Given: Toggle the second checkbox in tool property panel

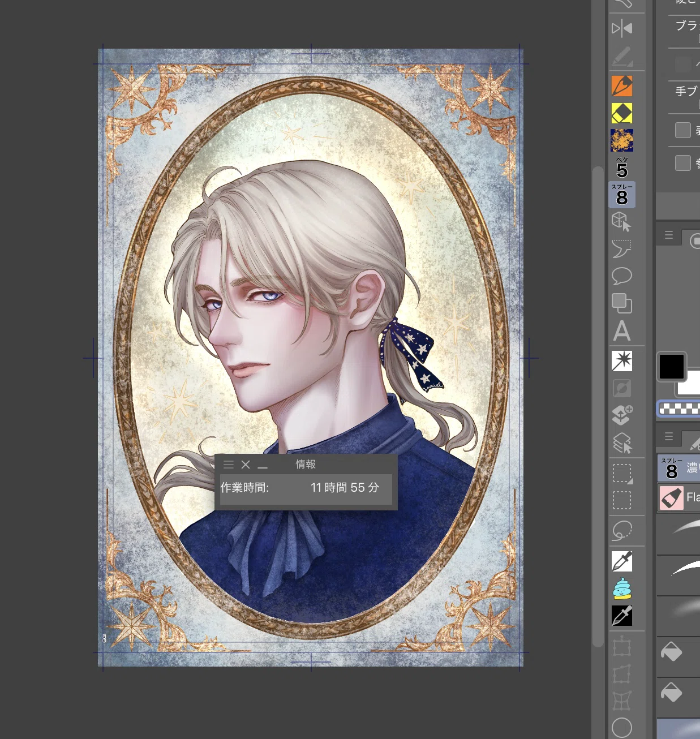Looking at the screenshot, I should tap(683, 163).
